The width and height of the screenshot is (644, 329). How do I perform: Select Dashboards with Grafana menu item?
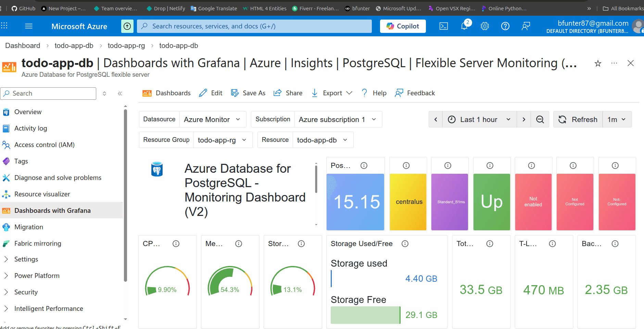click(x=62, y=210)
